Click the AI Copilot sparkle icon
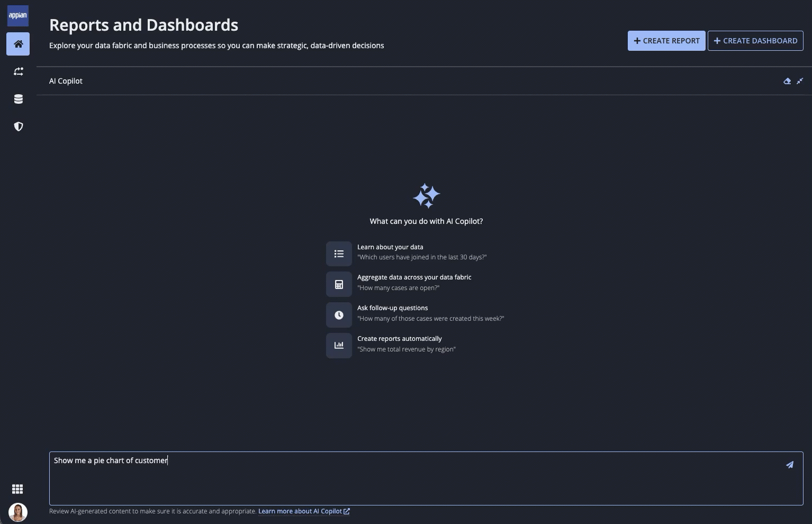Image resolution: width=812 pixels, height=524 pixels. [426, 196]
